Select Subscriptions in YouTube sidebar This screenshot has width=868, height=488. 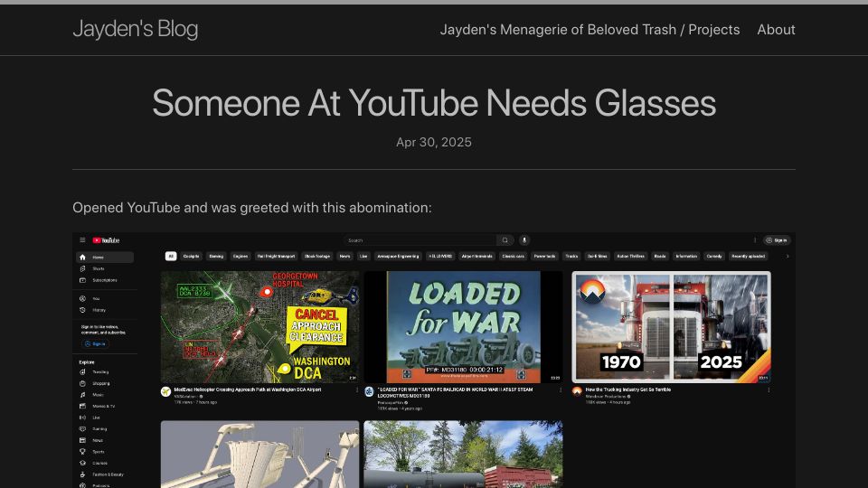pyautogui.click(x=105, y=280)
